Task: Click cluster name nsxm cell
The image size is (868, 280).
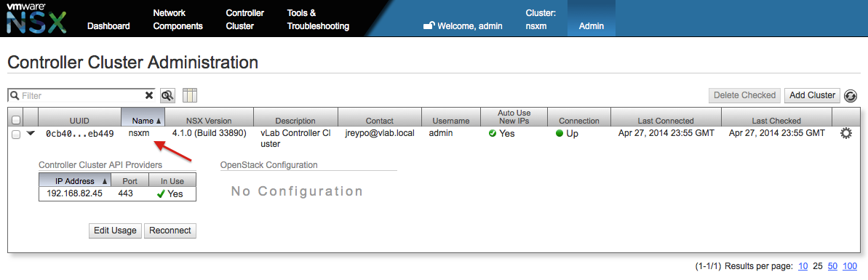Action: tap(139, 133)
